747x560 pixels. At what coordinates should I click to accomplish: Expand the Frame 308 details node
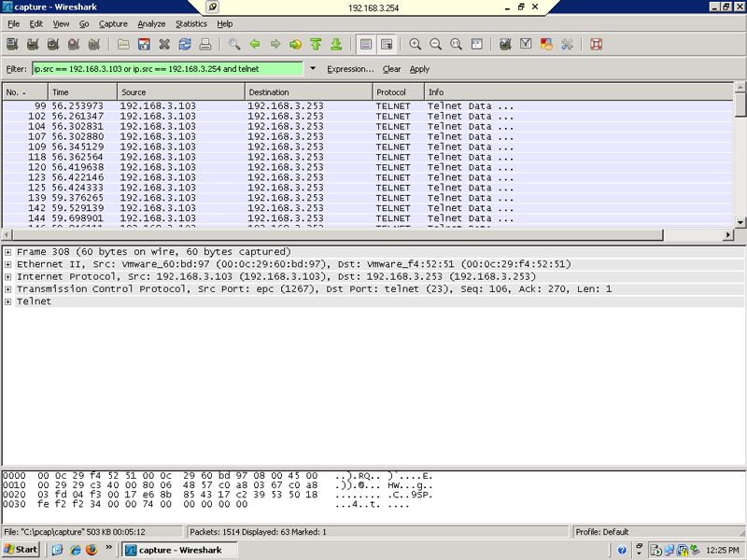click(7, 252)
